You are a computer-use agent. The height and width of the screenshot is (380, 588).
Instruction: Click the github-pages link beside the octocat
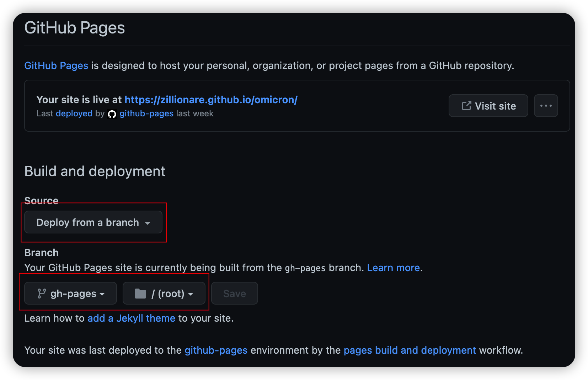pos(146,114)
